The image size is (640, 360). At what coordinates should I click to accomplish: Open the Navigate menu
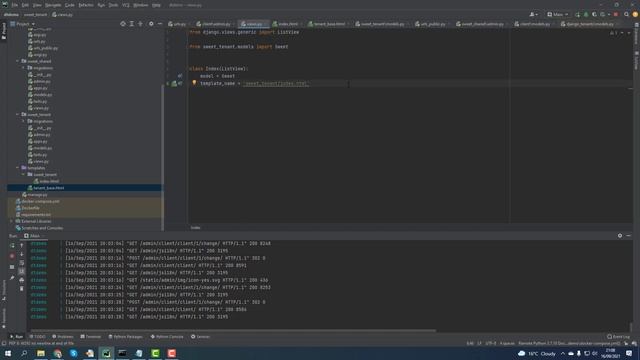click(53, 5)
